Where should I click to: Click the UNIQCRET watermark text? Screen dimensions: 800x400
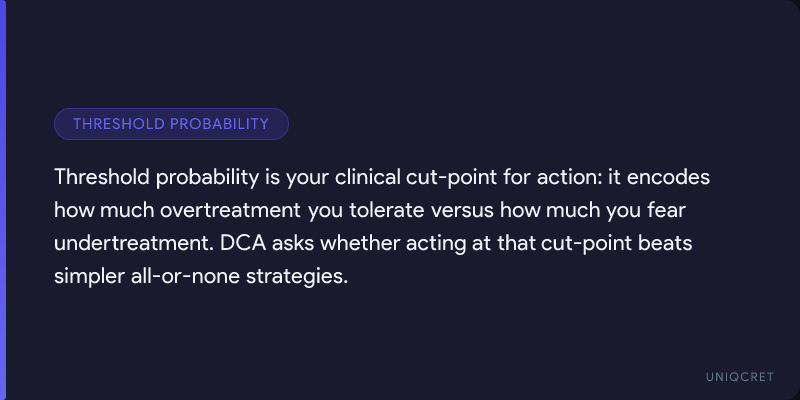738,375
